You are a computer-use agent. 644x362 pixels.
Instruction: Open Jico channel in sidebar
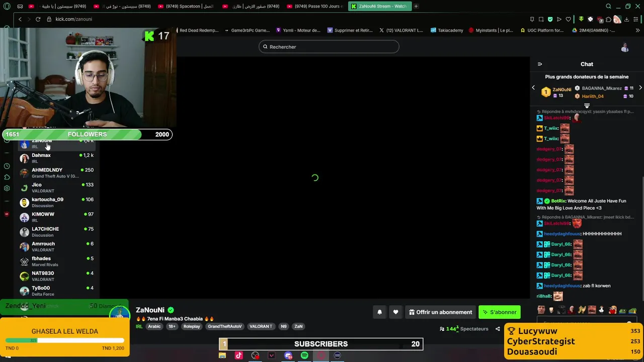(57, 188)
